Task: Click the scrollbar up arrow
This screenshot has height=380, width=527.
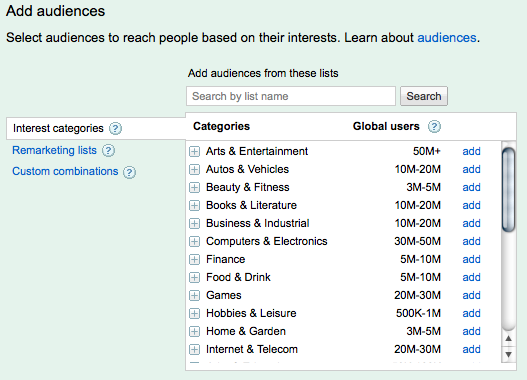Action: 508,338
